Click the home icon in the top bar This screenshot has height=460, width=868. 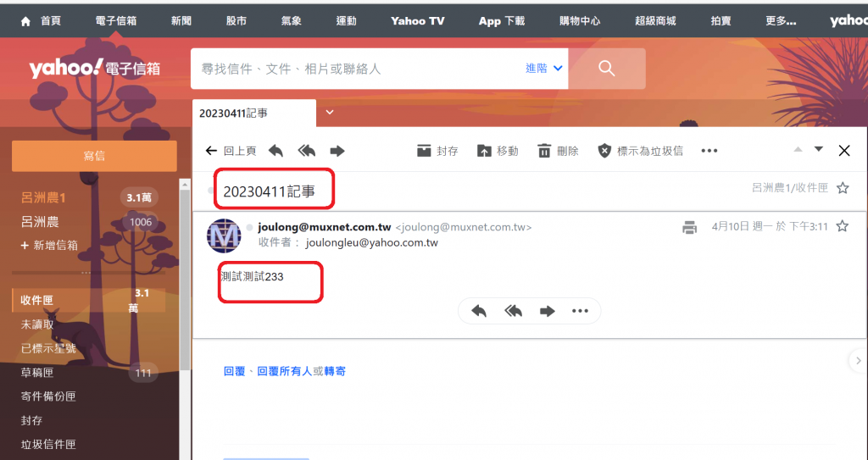pos(25,21)
